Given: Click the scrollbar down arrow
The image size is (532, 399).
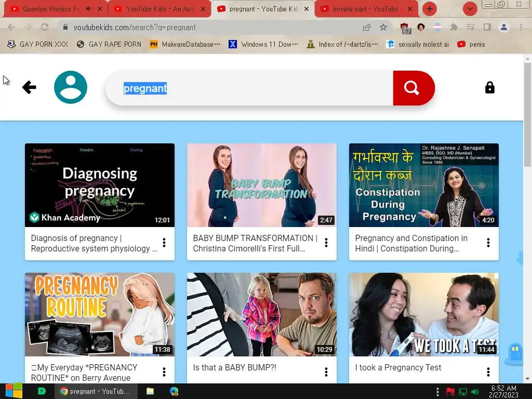Looking at the screenshot, I should [x=528, y=379].
